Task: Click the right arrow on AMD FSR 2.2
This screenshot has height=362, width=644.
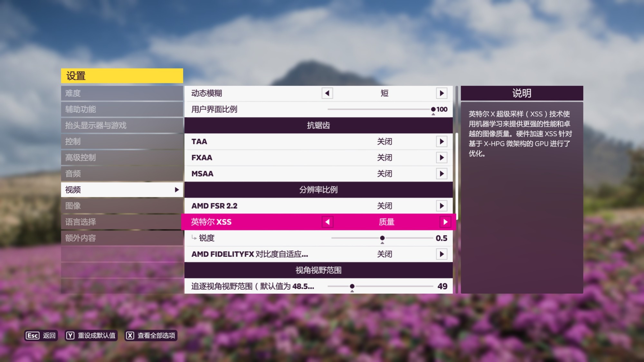Action: pyautogui.click(x=441, y=206)
